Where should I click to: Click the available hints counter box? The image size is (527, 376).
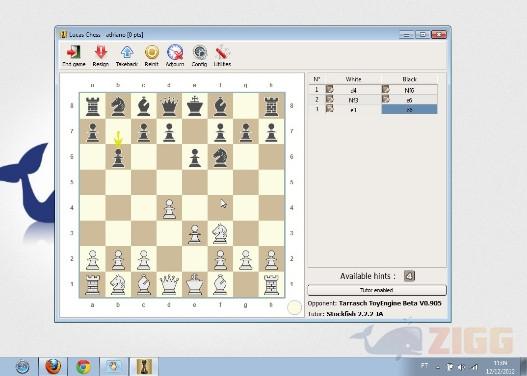tap(409, 276)
